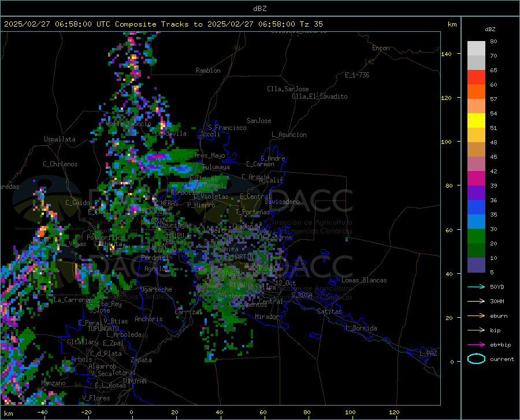The width and height of the screenshot is (520, 420).
Task: Click the Zapata map label
Action: click(142, 360)
